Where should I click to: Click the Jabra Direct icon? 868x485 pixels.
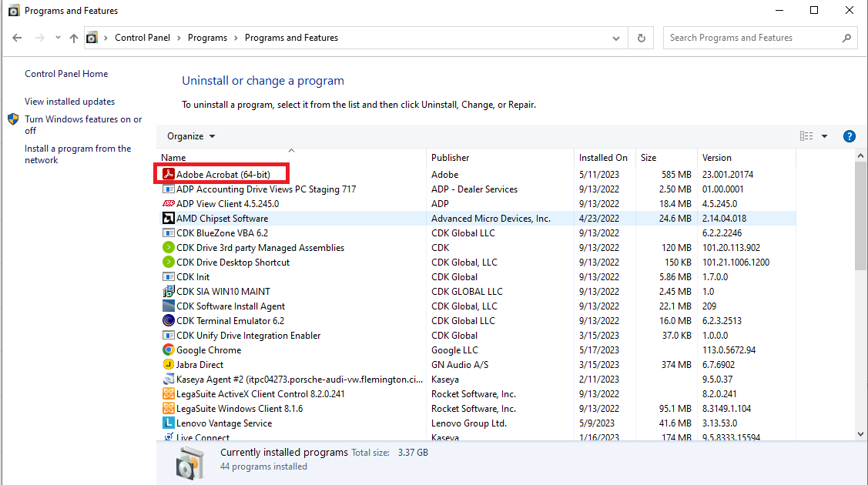[168, 365]
